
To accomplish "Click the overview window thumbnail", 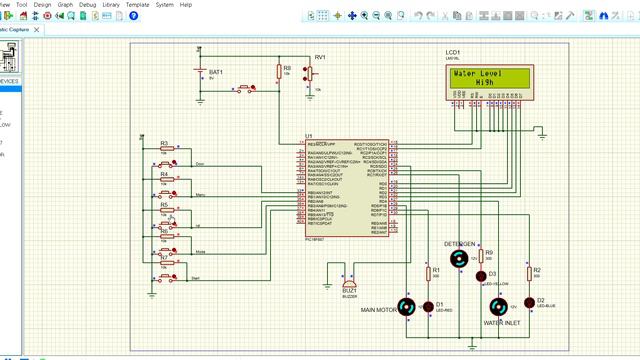I will 9,56.
